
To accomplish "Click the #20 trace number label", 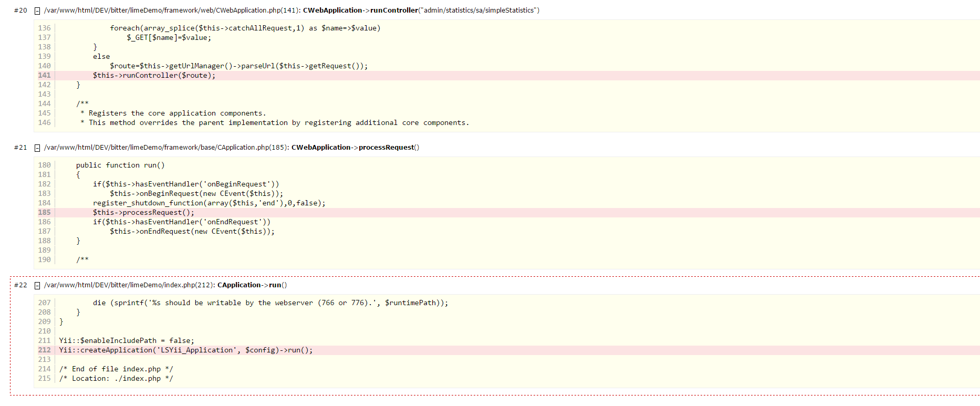I will [20, 11].
